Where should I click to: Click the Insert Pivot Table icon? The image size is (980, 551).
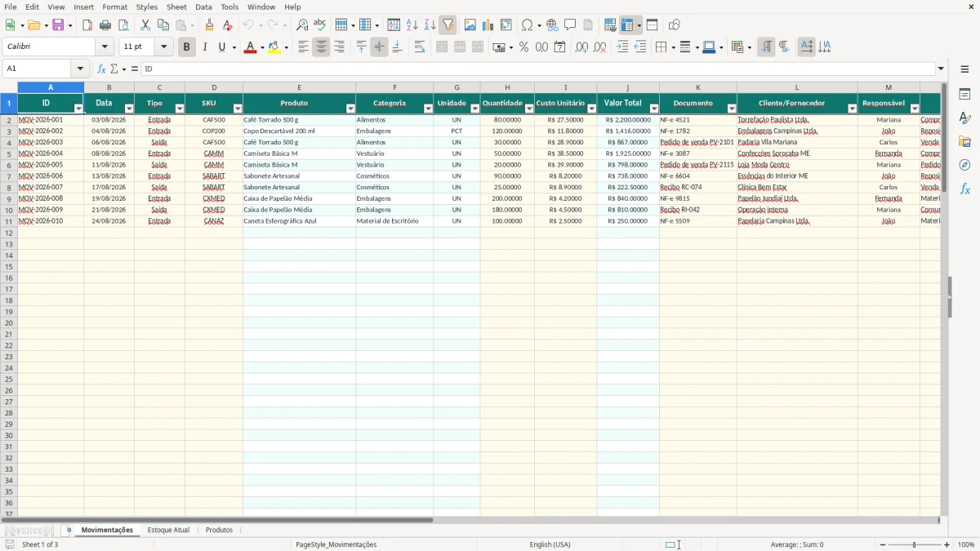506,25
